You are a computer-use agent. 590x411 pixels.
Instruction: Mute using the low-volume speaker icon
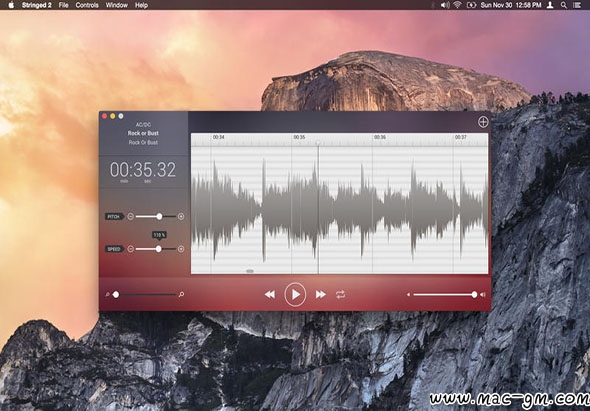coord(409,295)
